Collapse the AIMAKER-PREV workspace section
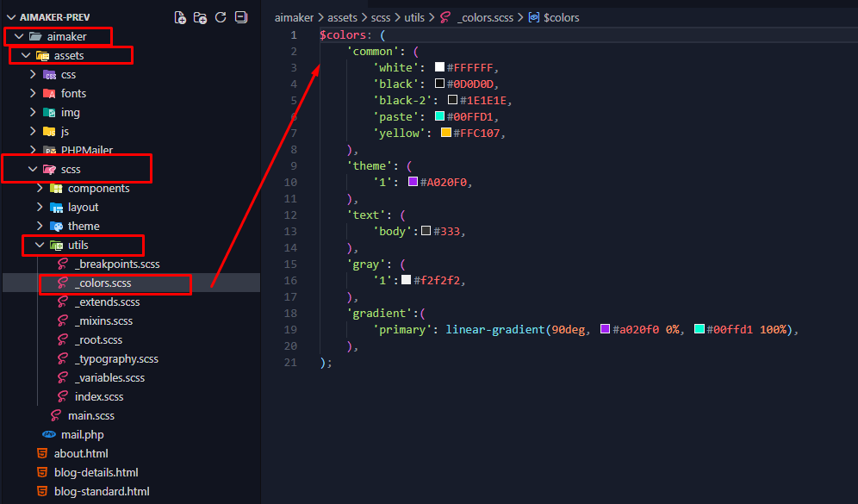This screenshot has height=504, width=858. pyautogui.click(x=12, y=17)
